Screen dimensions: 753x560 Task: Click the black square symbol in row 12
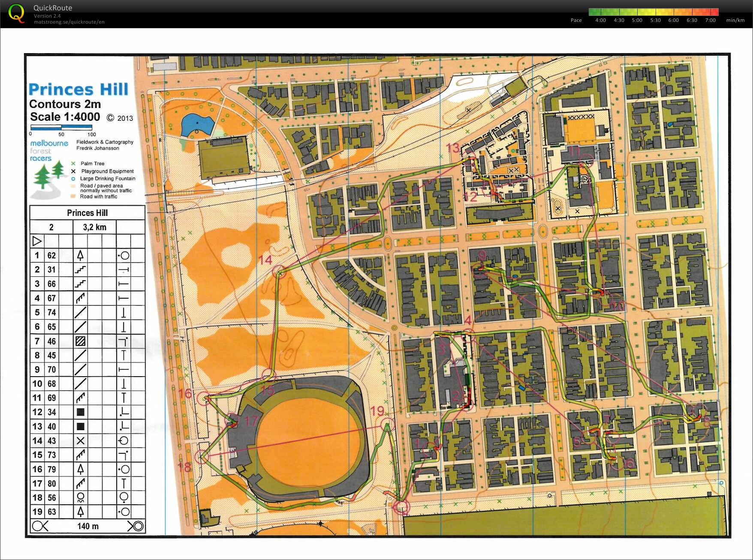pyautogui.click(x=80, y=412)
